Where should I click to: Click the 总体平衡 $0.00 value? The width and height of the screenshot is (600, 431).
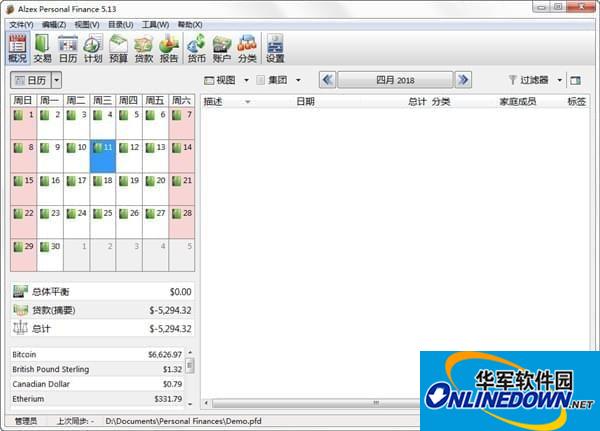click(181, 292)
